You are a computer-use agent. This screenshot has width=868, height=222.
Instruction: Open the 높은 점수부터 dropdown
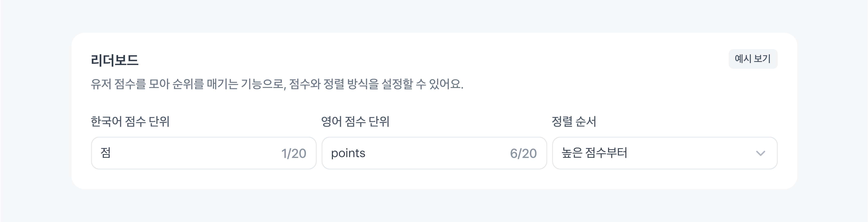[x=664, y=153]
